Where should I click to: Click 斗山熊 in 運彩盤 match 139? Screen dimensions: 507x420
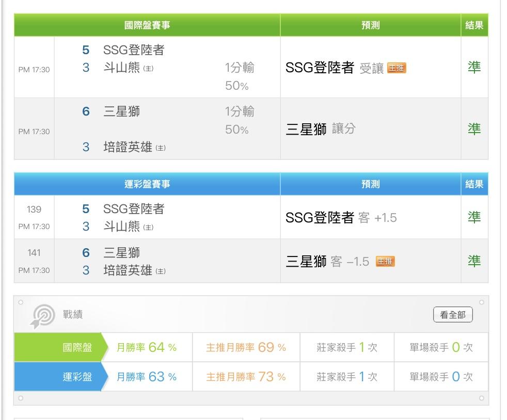pyautogui.click(x=121, y=227)
